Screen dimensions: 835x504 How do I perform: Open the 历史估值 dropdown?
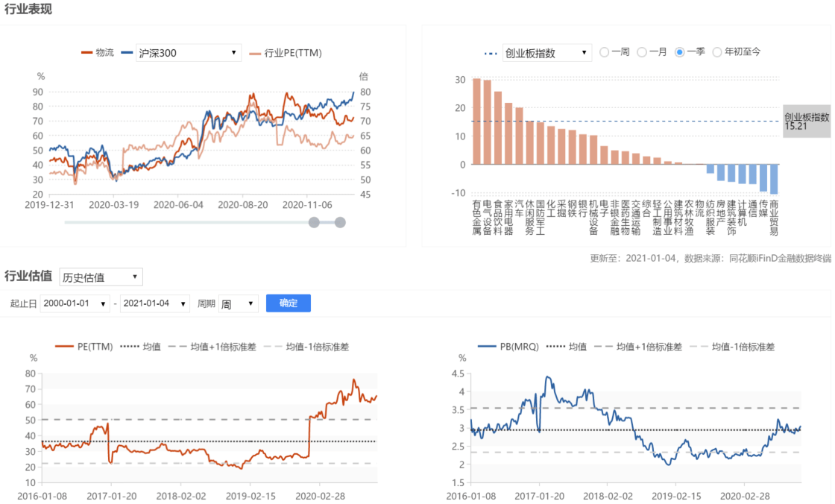click(x=101, y=277)
